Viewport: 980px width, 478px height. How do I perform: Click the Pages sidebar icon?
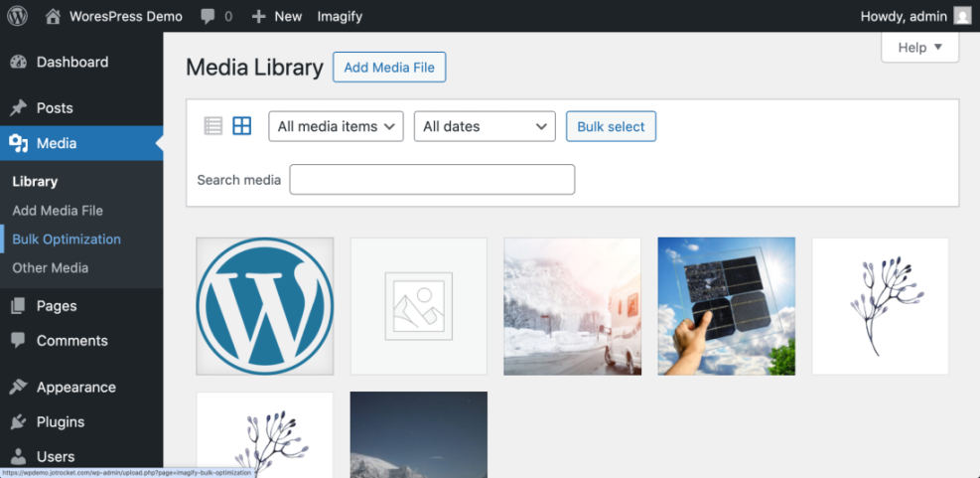click(x=19, y=306)
